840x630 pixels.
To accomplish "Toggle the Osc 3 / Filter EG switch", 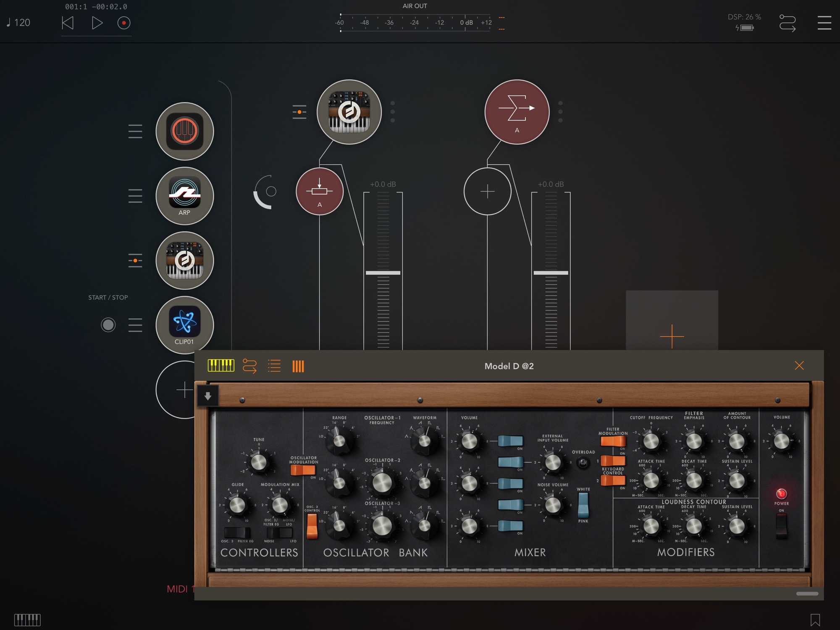I will (237, 532).
